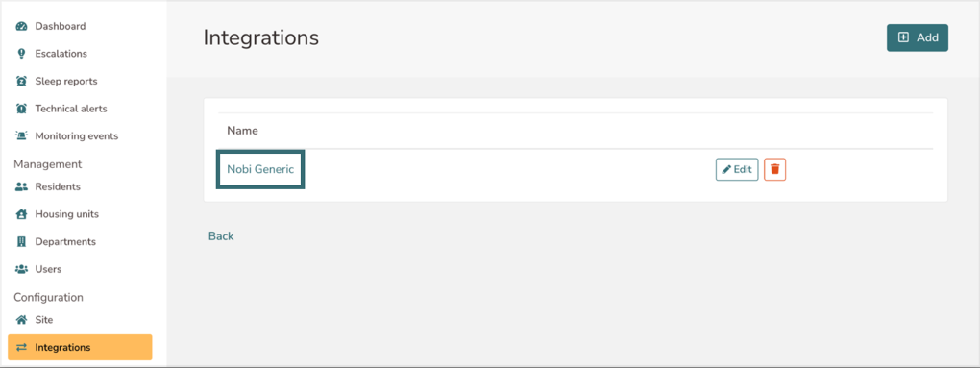Go to the Escalations menu entry
980x369 pixels.
coord(61,54)
